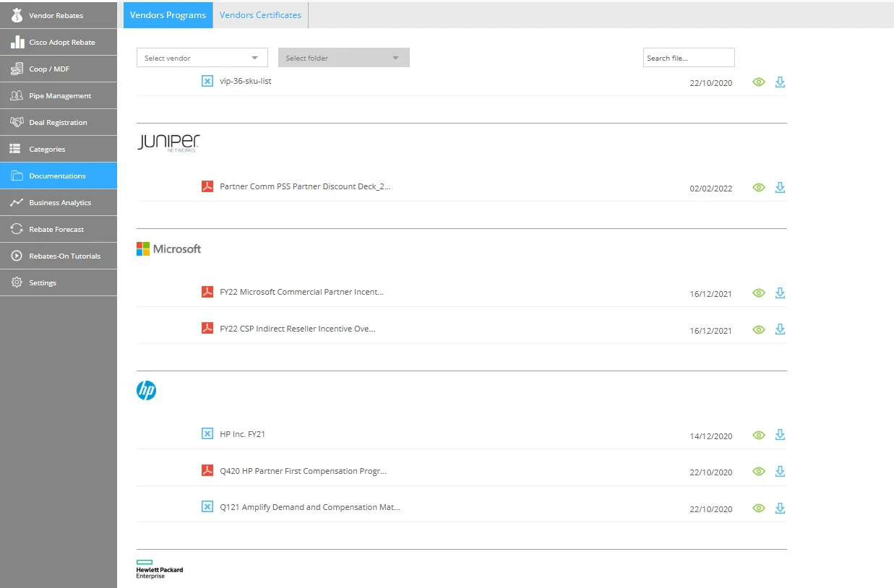Click the Cisco Adopt Rebate bar chart icon
This screenshot has height=588, width=894.
tap(17, 42)
